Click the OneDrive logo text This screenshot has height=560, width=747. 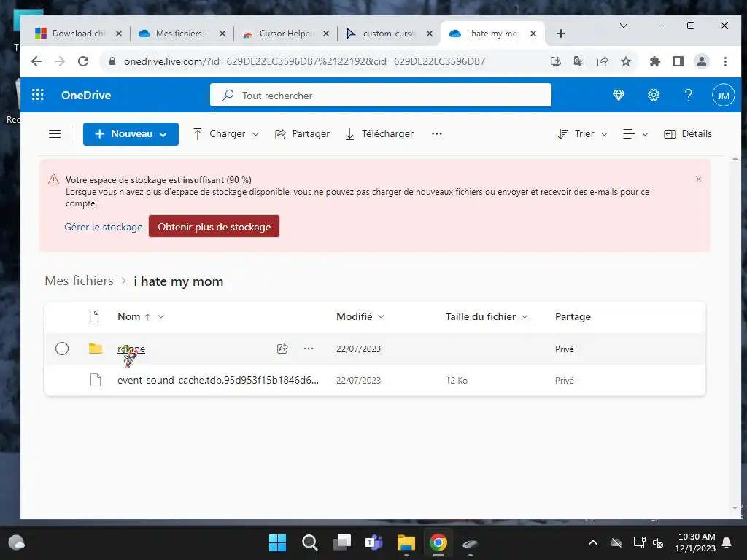coord(86,96)
